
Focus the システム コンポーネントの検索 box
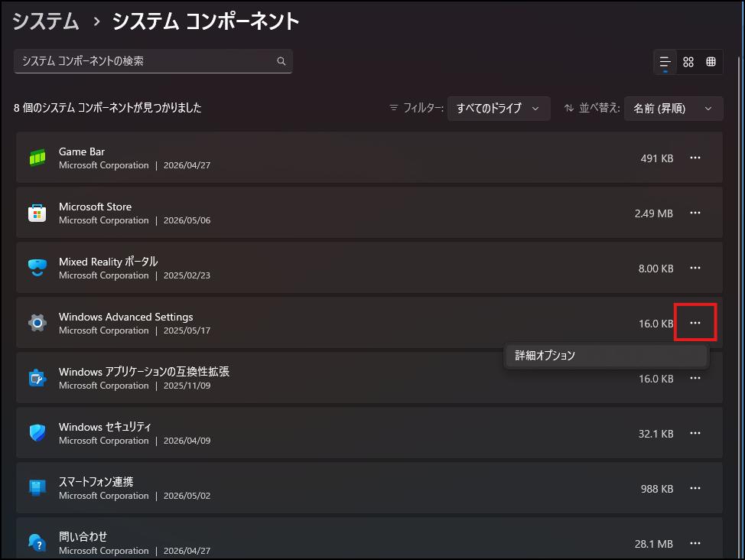(153, 61)
